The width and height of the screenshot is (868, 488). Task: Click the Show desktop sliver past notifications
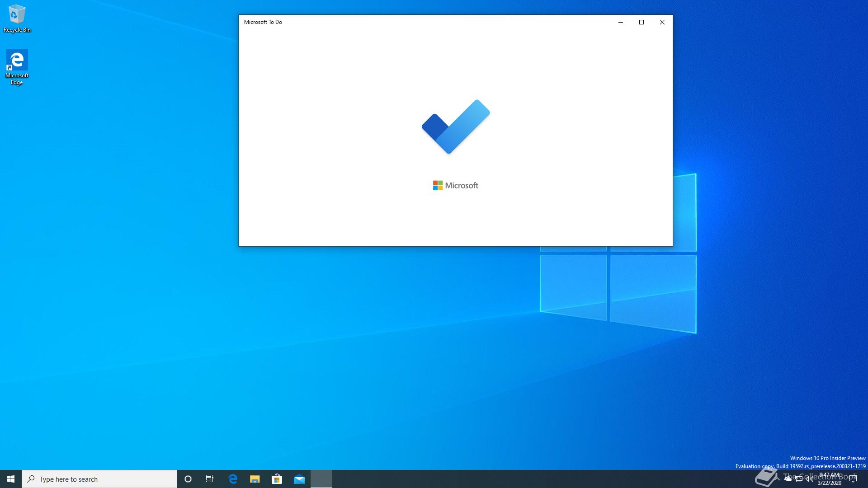[x=866, y=479]
